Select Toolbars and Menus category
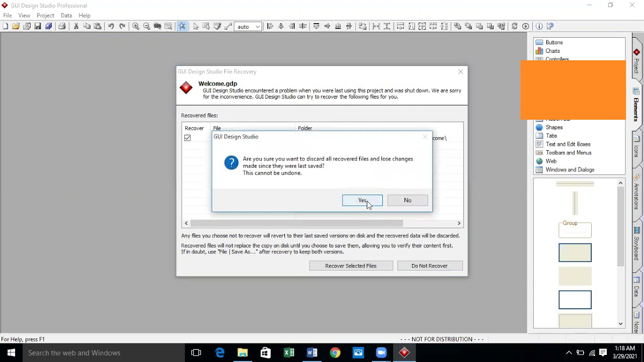The width and height of the screenshot is (644, 362). (569, 153)
